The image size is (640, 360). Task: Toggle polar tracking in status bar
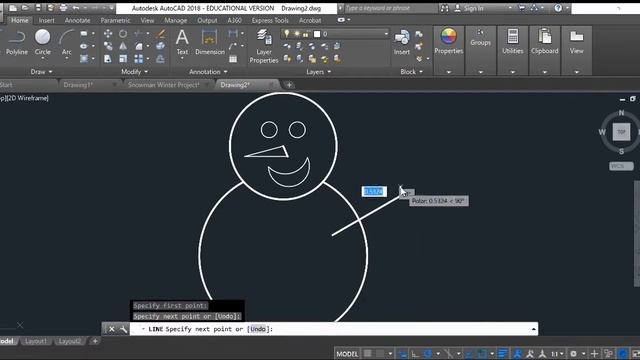[x=428, y=353]
